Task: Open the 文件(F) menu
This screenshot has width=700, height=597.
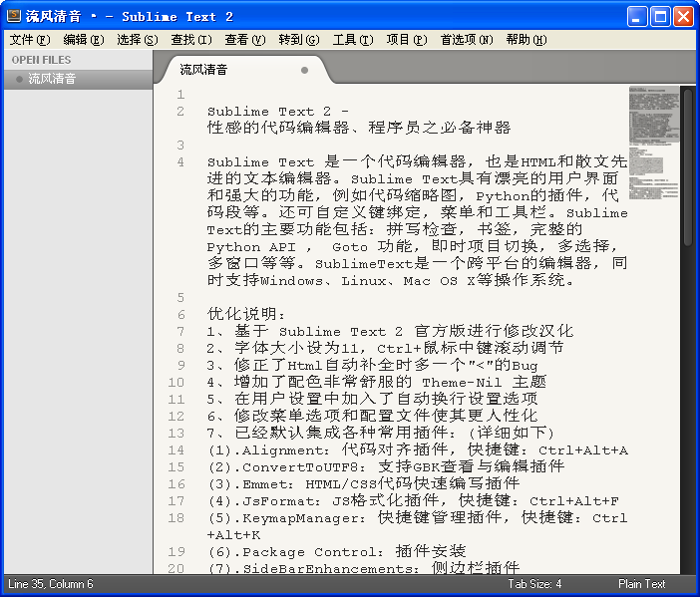Action: pos(30,40)
